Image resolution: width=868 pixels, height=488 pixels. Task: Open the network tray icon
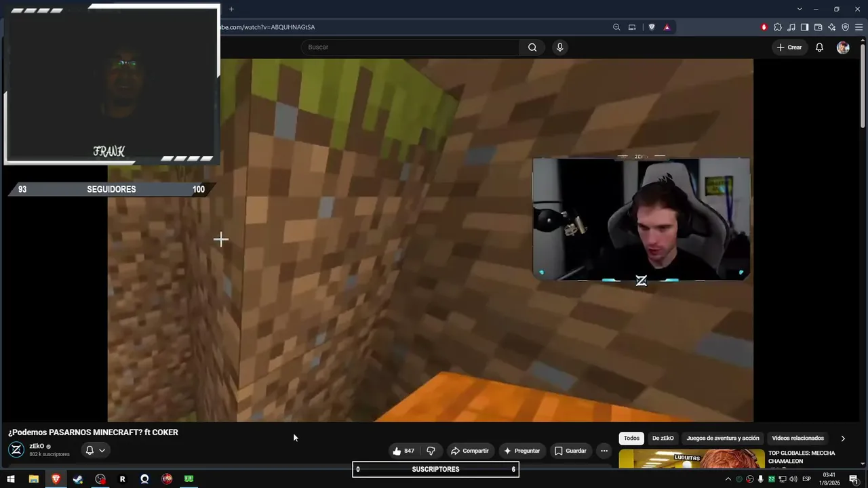tap(783, 479)
